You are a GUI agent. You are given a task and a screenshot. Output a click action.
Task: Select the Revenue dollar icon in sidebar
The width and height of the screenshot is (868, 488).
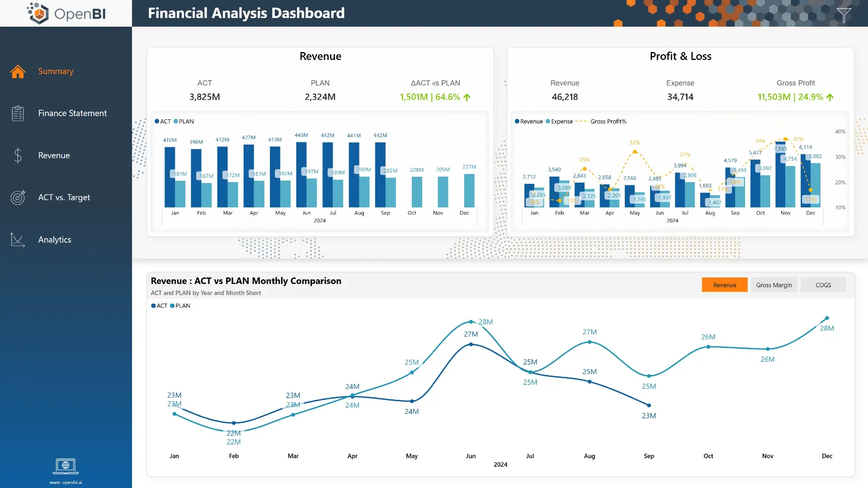pyautogui.click(x=18, y=155)
